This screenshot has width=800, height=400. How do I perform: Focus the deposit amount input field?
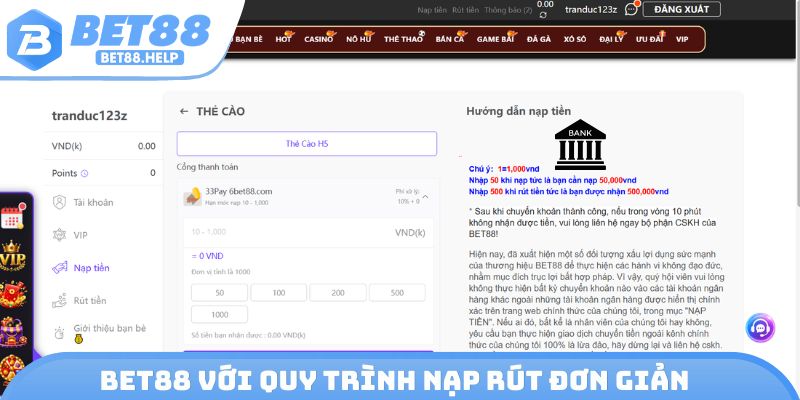(x=308, y=233)
